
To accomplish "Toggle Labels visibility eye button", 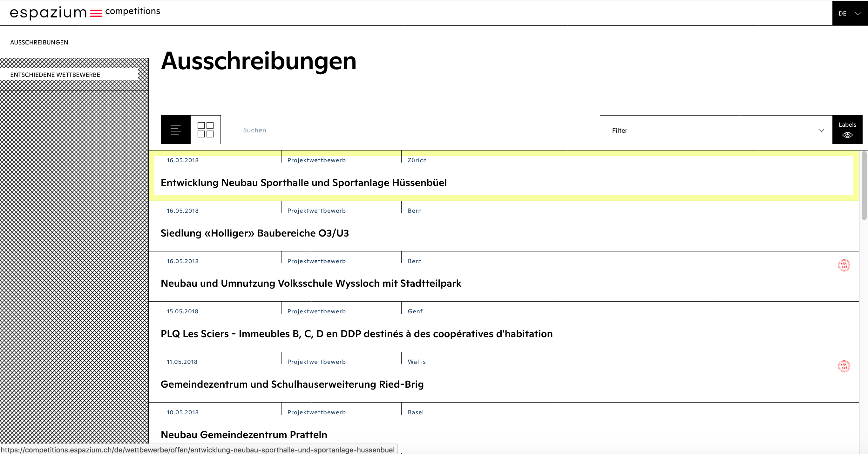I will tap(847, 130).
